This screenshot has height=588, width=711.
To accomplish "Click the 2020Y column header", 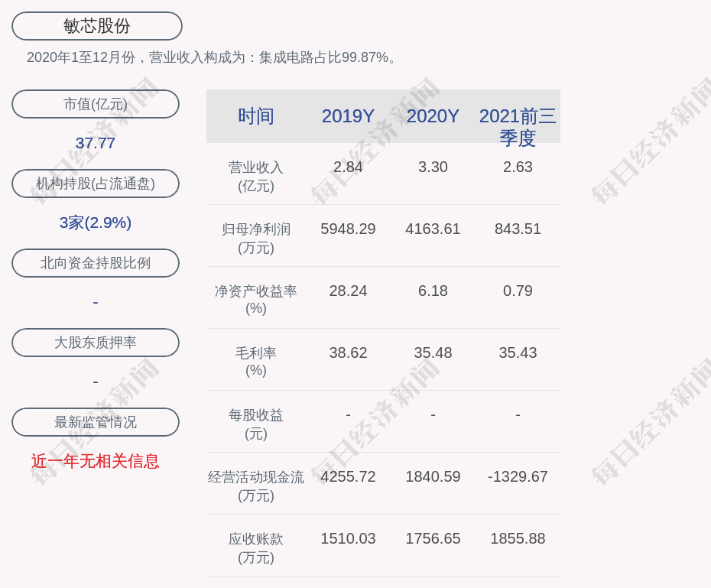I will coord(433,116).
